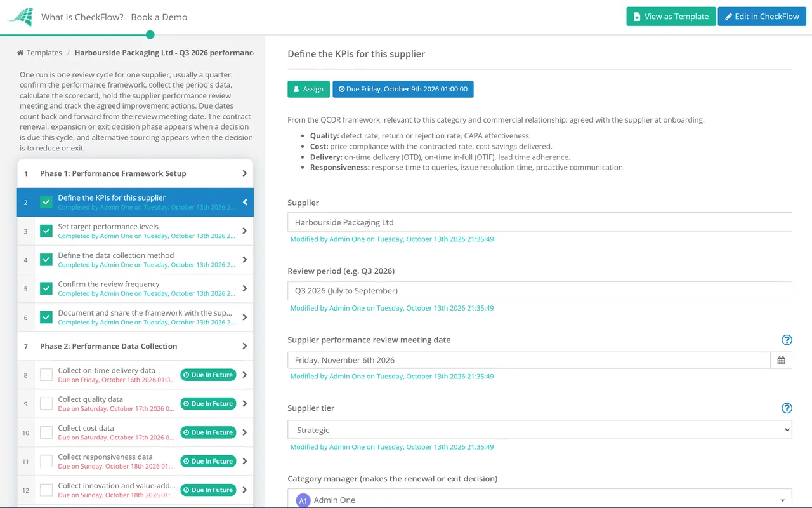Collapse chevron on 'Define the KPIs' row
The width and height of the screenshot is (812, 508).
click(x=245, y=202)
